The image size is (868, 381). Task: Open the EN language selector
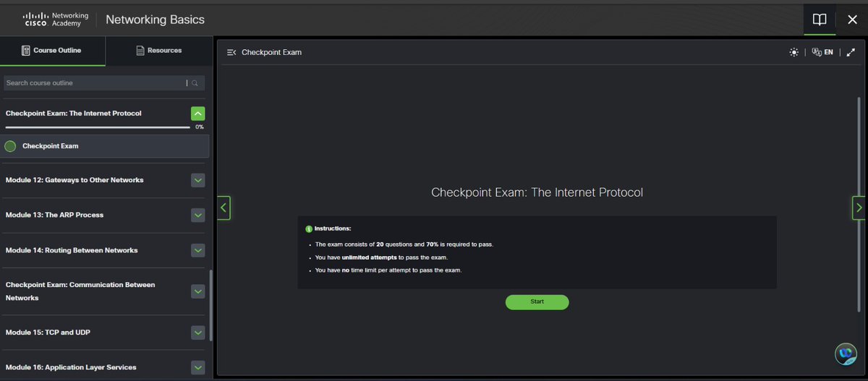(822, 53)
